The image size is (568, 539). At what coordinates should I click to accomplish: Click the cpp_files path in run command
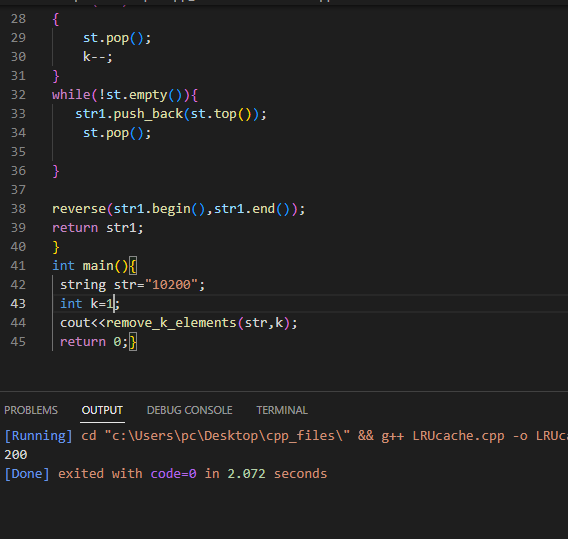coord(227,436)
